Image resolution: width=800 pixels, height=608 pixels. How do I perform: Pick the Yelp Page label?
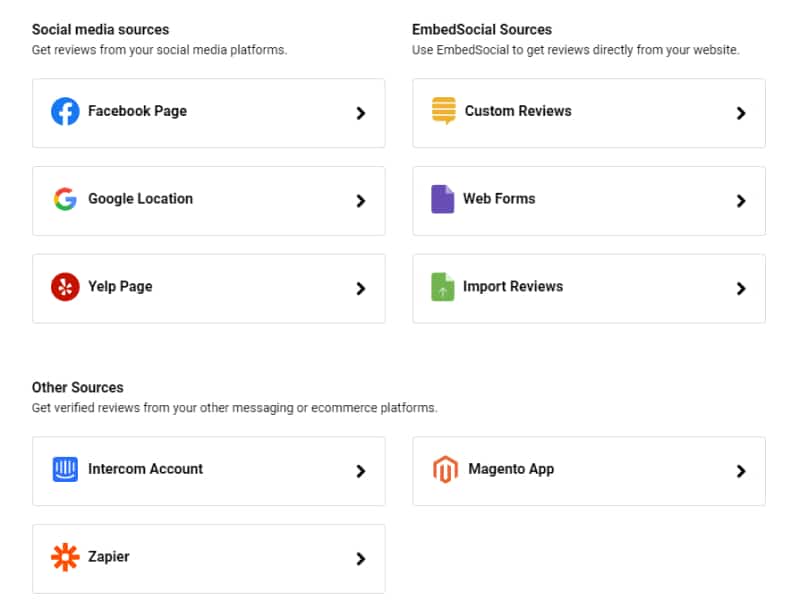point(120,287)
